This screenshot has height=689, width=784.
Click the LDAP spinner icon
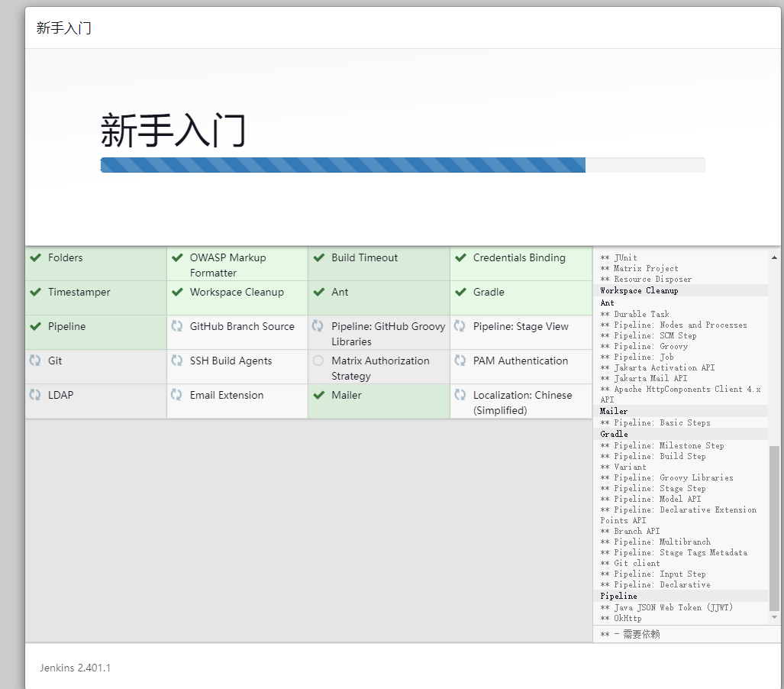pos(35,395)
